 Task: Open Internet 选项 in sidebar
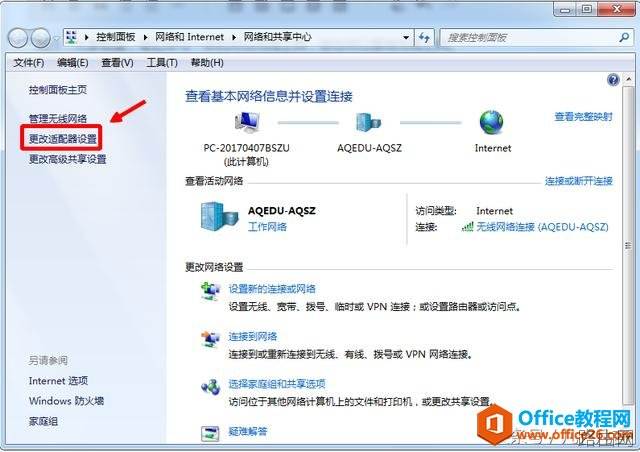[58, 381]
